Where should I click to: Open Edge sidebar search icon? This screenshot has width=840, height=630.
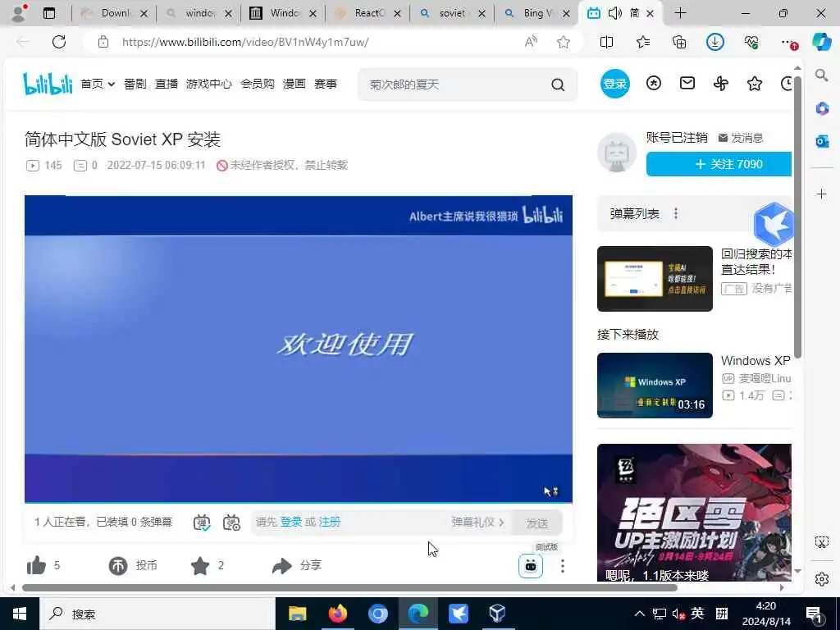coord(821,75)
